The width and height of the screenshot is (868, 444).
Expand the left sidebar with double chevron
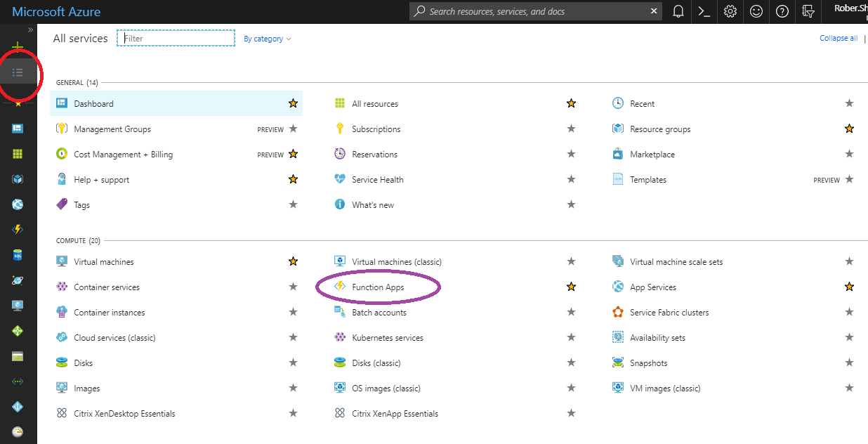coord(30,30)
